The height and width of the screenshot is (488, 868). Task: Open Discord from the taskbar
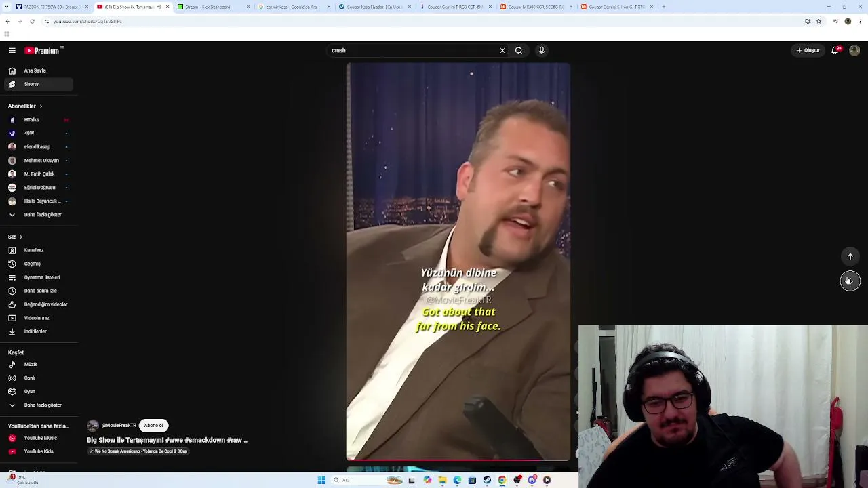[532, 480]
